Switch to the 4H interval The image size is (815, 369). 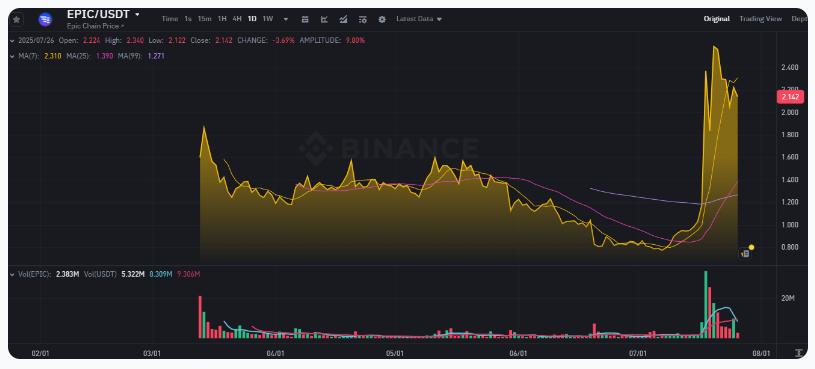click(237, 19)
